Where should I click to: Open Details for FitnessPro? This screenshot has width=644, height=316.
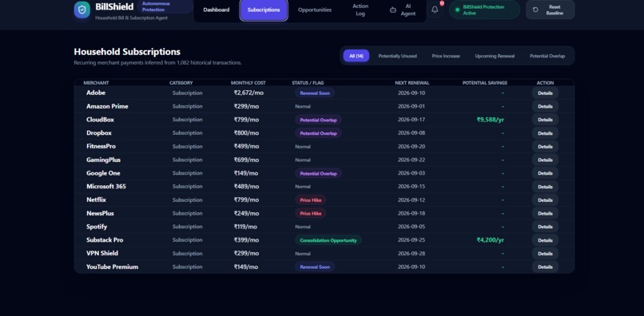pyautogui.click(x=545, y=147)
